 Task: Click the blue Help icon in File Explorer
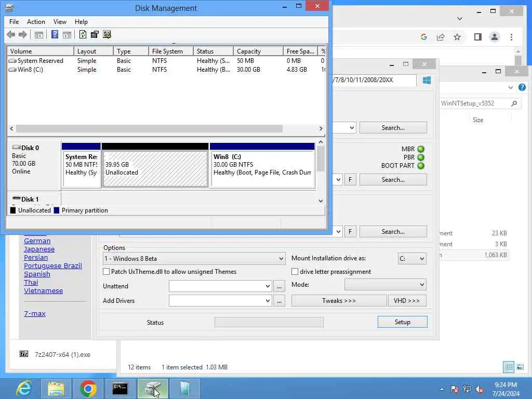(522, 87)
